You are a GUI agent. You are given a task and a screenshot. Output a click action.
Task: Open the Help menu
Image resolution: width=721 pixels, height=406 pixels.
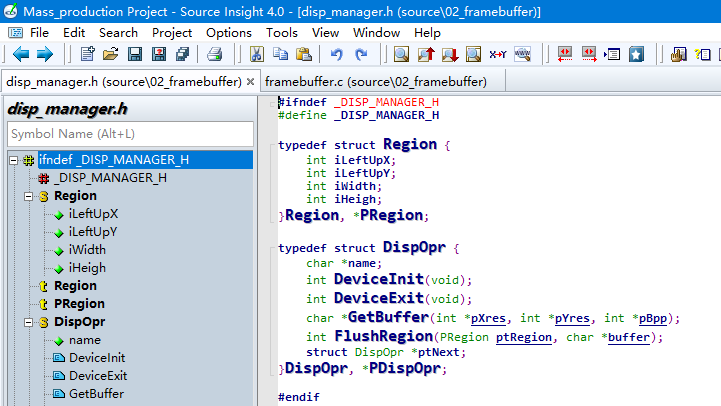pos(427,33)
